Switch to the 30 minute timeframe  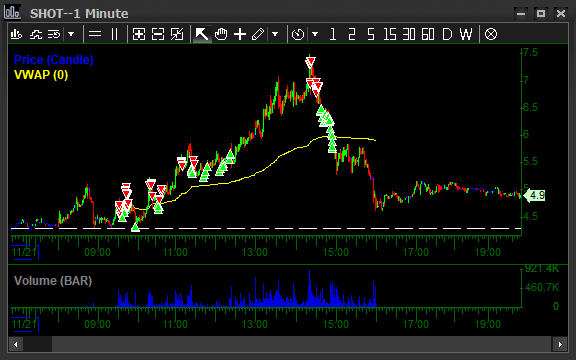click(408, 35)
